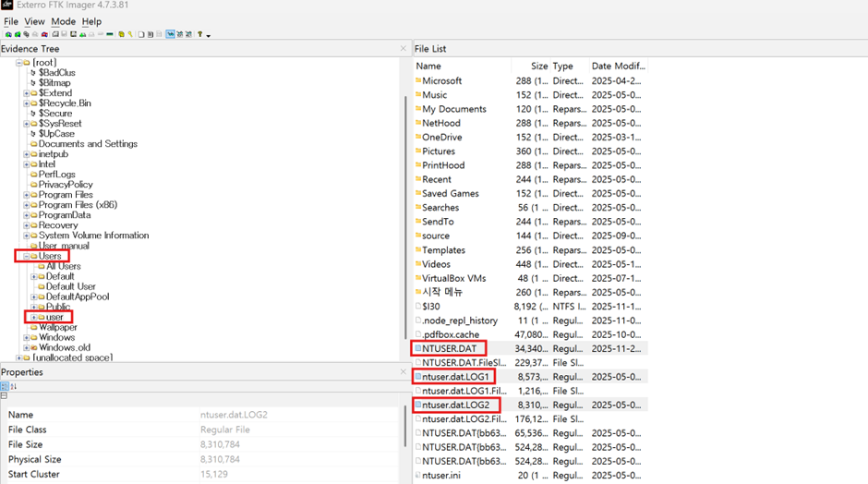The width and height of the screenshot is (868, 484).
Task: Close the Properties pane
Action: pyautogui.click(x=403, y=371)
